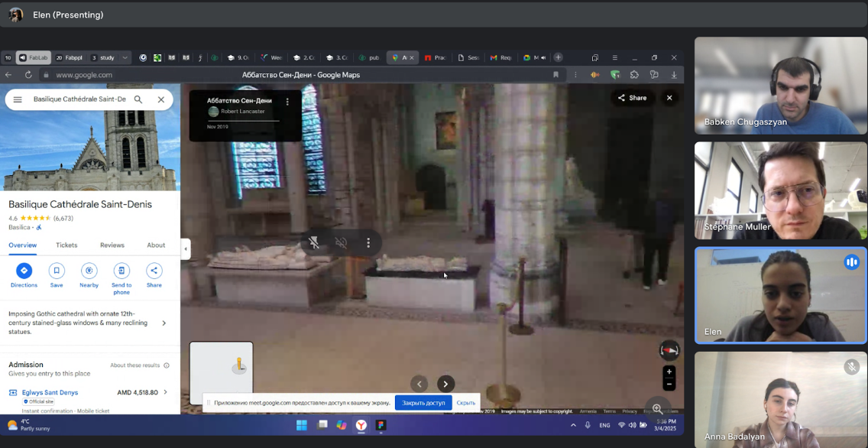Click the Скрыть link in sharing bar
The image size is (868, 448).
click(x=466, y=403)
